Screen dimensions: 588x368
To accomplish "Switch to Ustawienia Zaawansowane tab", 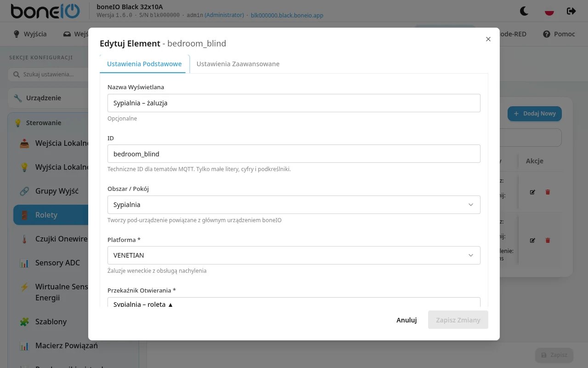I will pyautogui.click(x=238, y=64).
